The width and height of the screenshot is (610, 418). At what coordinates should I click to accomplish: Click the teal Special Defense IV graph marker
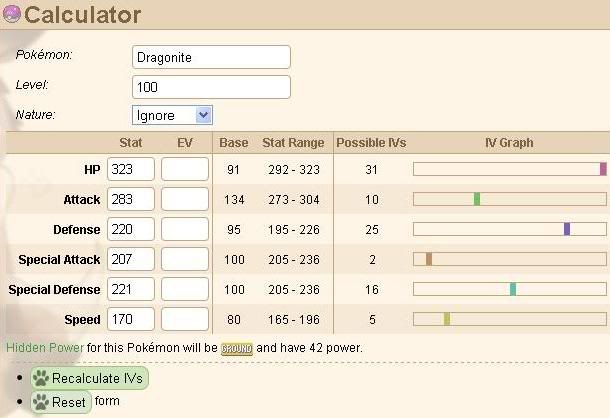click(x=513, y=289)
